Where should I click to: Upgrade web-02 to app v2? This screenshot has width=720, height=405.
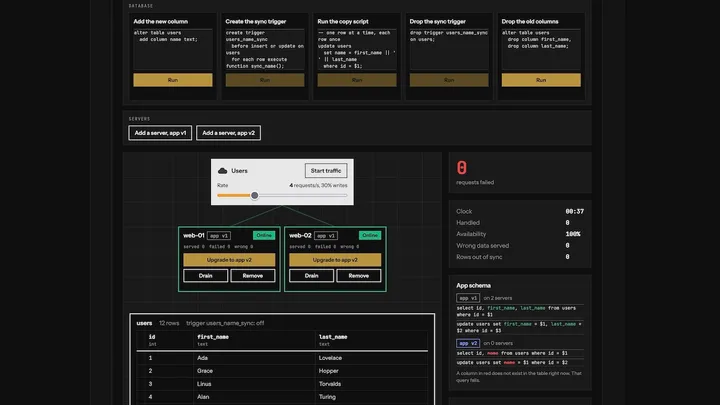pos(335,260)
